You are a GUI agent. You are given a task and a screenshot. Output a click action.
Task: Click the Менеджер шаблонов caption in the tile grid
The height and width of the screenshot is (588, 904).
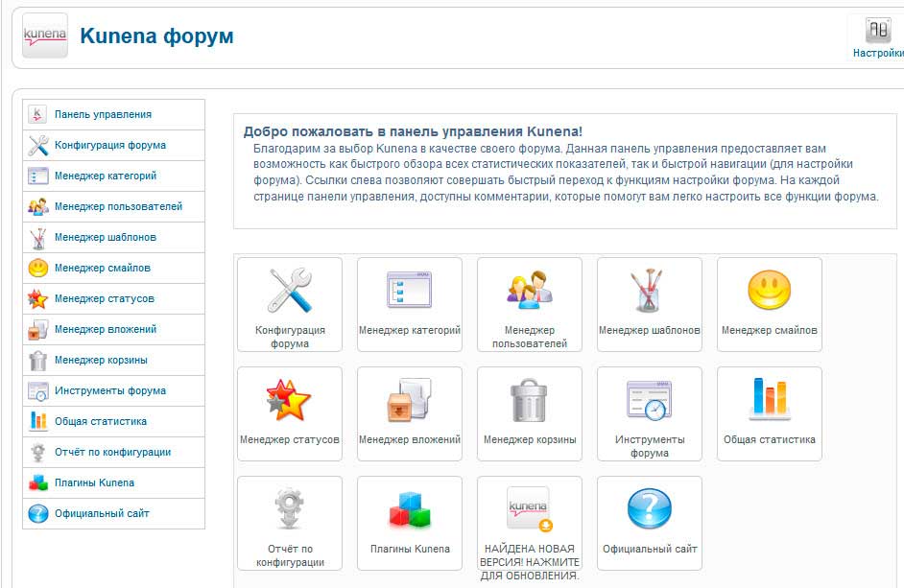649,330
